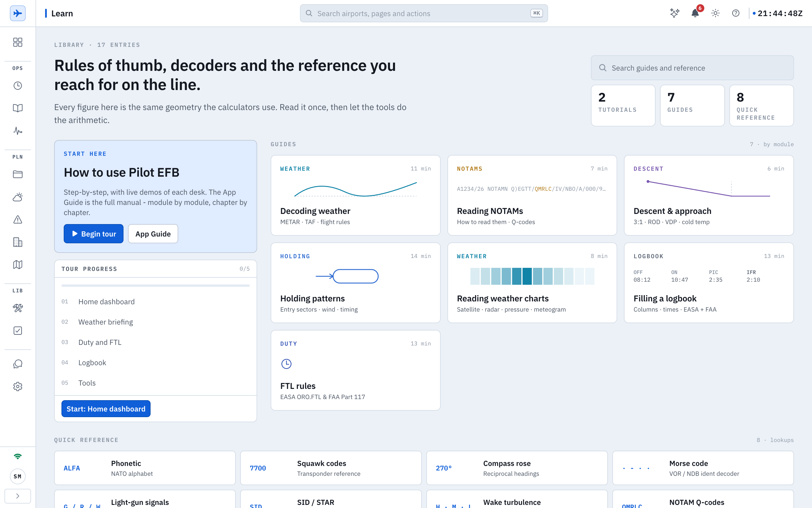This screenshot has width=812, height=508.
Task: Select the 7 Guides stat card
Action: pyautogui.click(x=692, y=106)
